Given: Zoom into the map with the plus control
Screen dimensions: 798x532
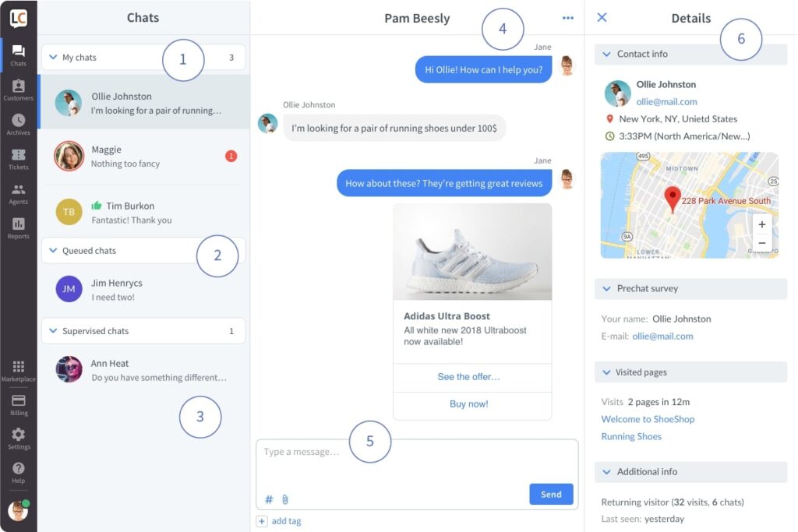Looking at the screenshot, I should click(761, 225).
